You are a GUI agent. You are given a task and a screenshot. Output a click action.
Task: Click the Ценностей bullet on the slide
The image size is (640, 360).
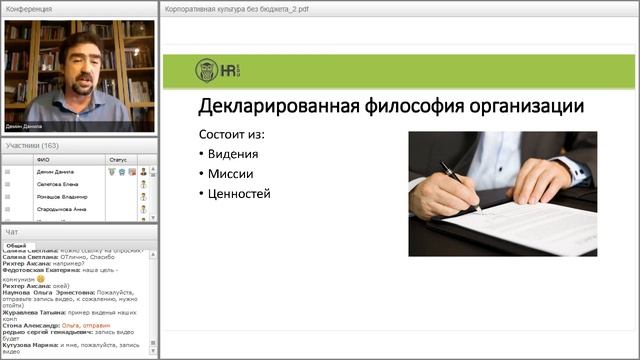click(x=239, y=193)
